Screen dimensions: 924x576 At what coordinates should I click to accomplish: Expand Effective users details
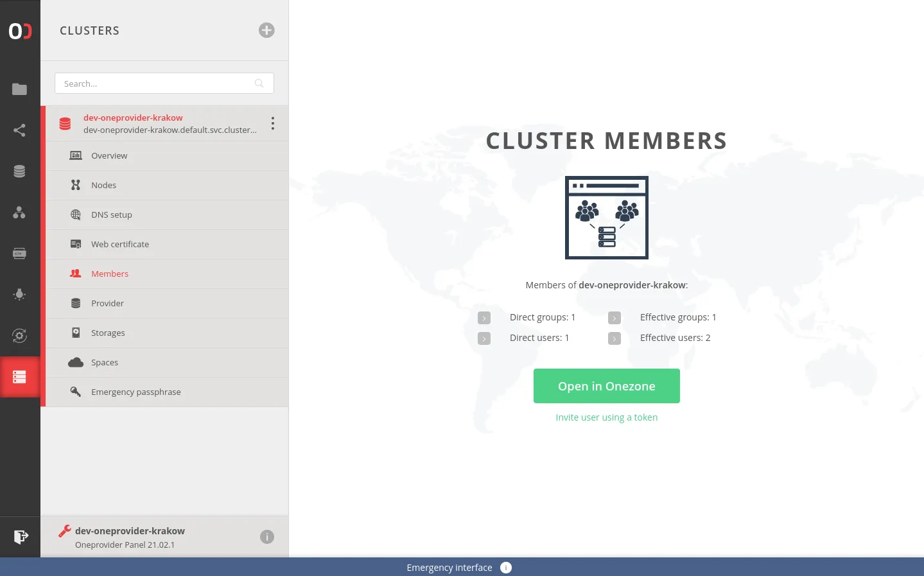615,338
